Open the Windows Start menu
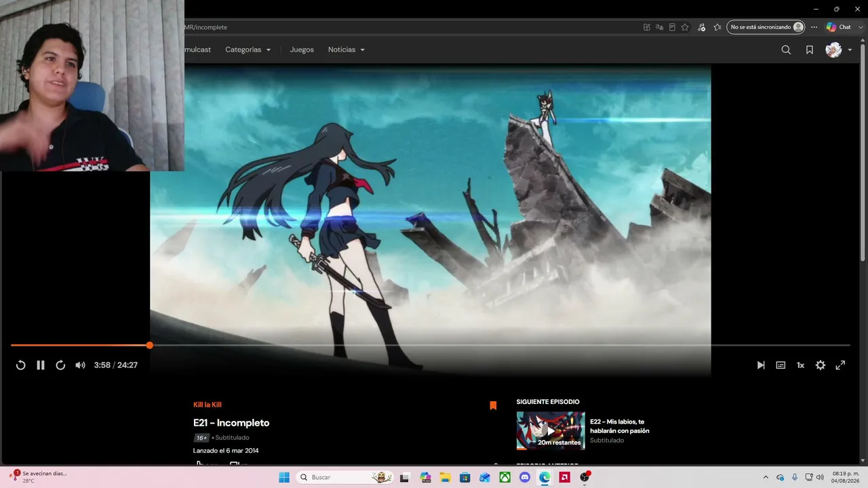868x488 pixels. [284, 477]
